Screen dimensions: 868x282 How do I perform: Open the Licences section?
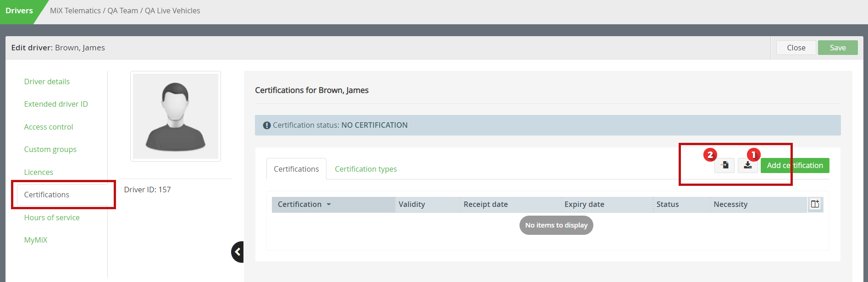[39, 172]
